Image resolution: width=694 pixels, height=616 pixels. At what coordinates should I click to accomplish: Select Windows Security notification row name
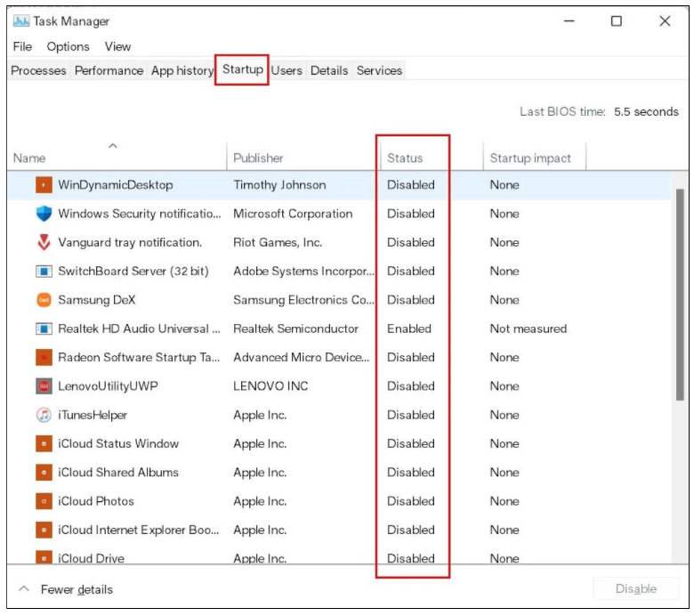[140, 214]
